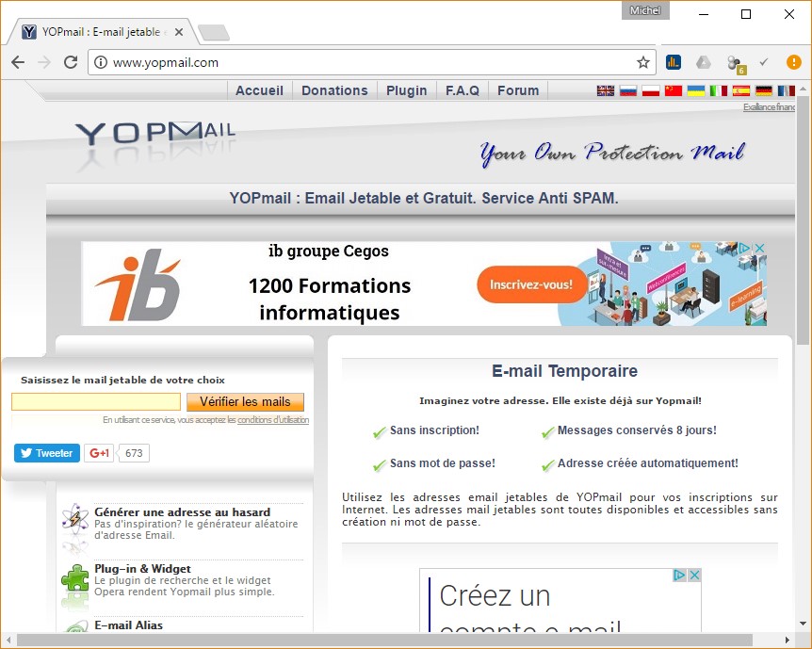Open the Plugin menu item
The image size is (812, 649).
point(407,90)
